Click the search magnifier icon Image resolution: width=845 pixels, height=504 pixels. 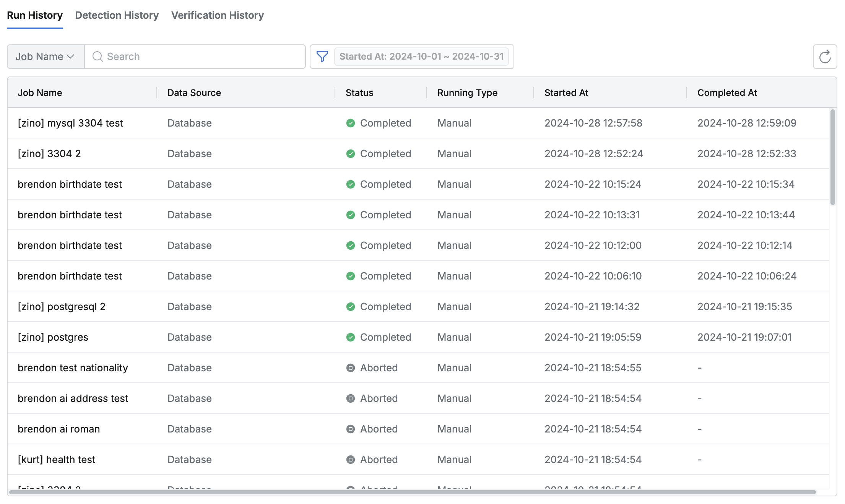[x=97, y=57]
